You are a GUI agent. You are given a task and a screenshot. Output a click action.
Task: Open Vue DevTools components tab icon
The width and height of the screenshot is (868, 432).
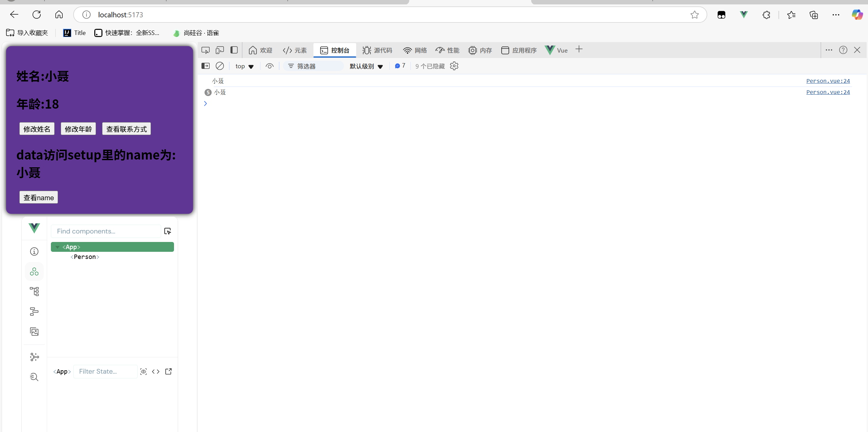[34, 271]
